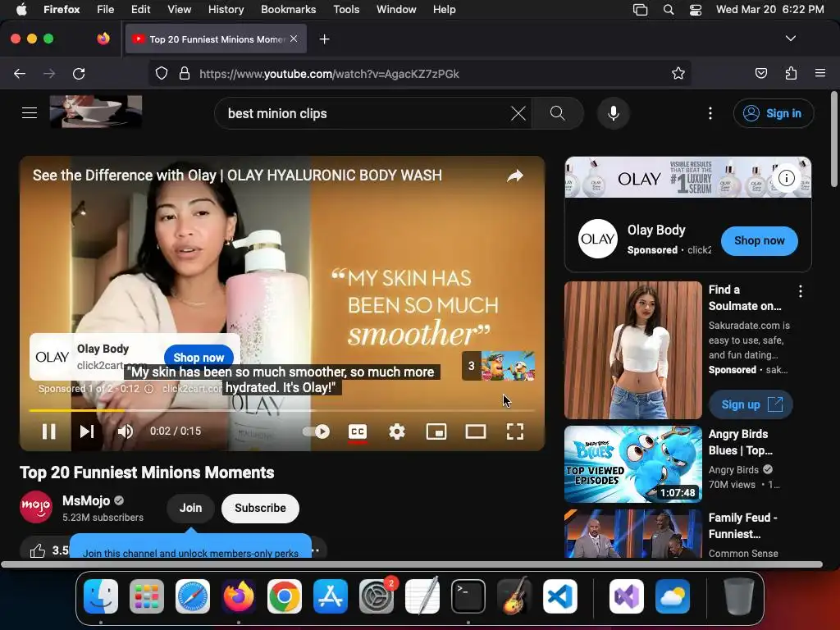Screen dimensions: 840x630
Task: Start voice search with the microphone icon
Action: pyautogui.click(x=614, y=113)
